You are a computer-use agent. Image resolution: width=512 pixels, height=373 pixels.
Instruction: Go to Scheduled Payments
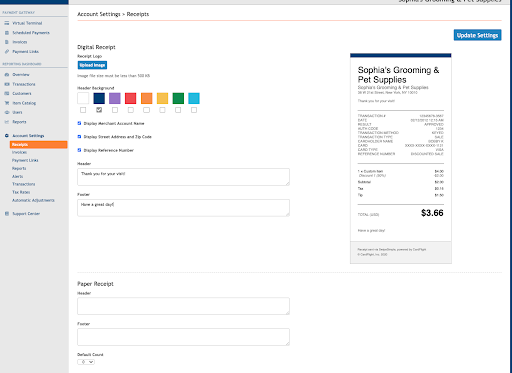click(x=31, y=33)
